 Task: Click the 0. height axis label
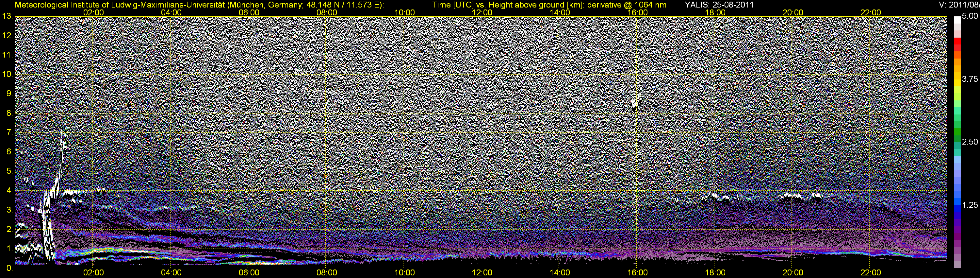click(10, 268)
